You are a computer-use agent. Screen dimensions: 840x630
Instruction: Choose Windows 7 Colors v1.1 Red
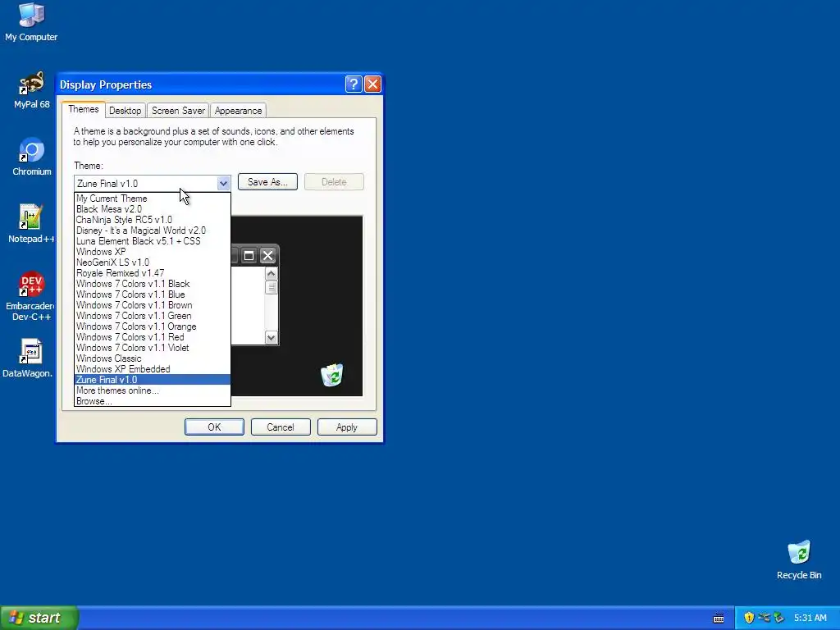click(x=152, y=337)
